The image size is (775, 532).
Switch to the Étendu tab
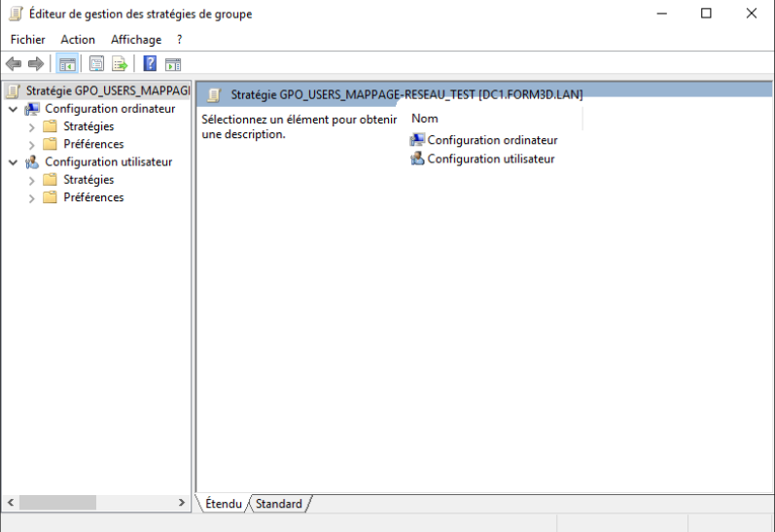click(x=224, y=504)
